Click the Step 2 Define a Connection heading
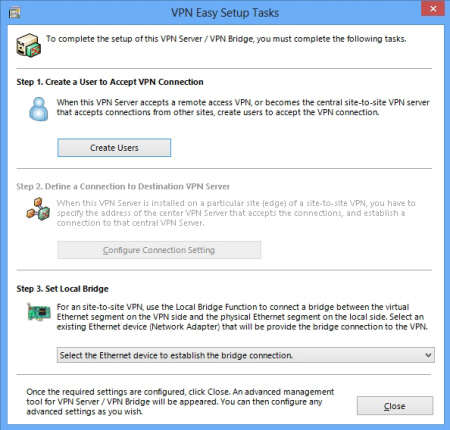 click(x=123, y=186)
